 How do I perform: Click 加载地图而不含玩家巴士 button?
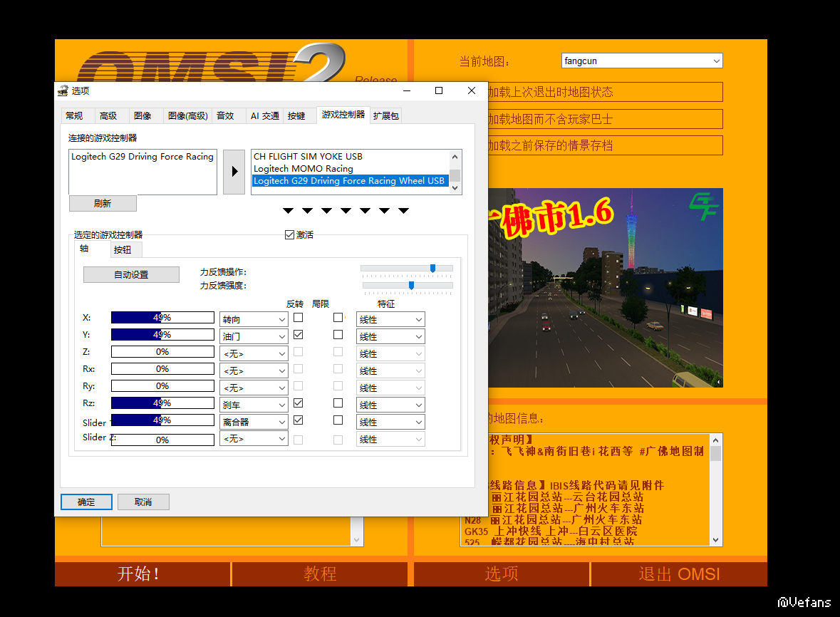tap(606, 119)
